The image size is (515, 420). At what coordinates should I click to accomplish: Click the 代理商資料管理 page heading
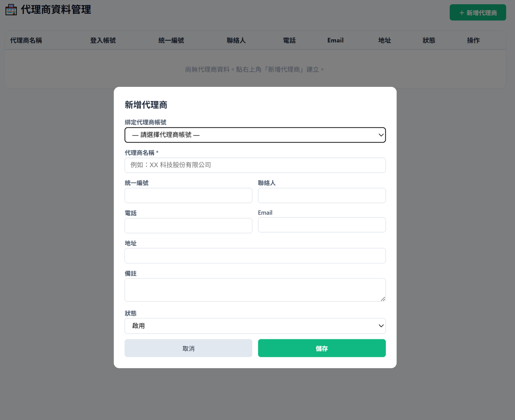[x=56, y=10]
